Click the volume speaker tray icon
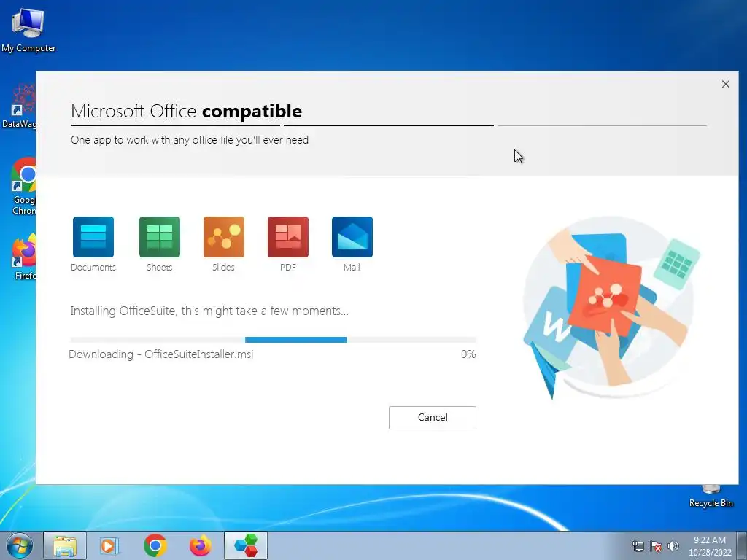This screenshot has width=747, height=560. click(x=673, y=546)
